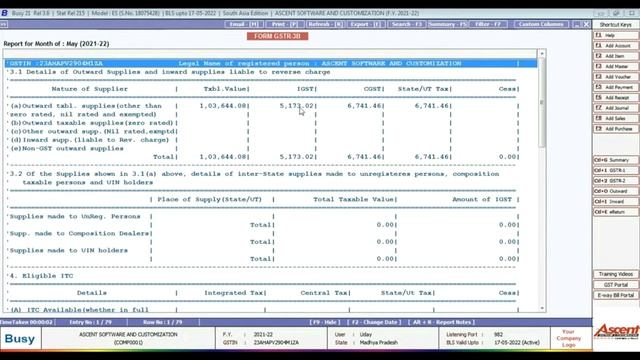This screenshot has width=640, height=360.
Task: Click Your Company Logo placeholder
Action: click(x=568, y=338)
